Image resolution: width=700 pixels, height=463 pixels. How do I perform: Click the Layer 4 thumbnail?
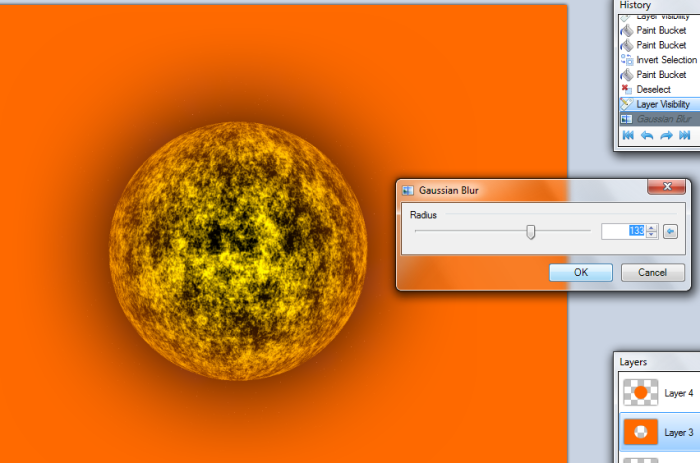coord(641,392)
